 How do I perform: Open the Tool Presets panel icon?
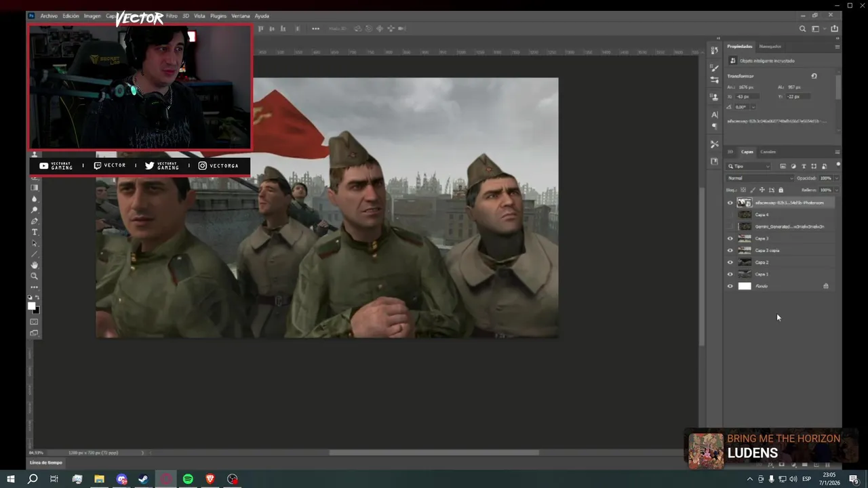point(714,144)
